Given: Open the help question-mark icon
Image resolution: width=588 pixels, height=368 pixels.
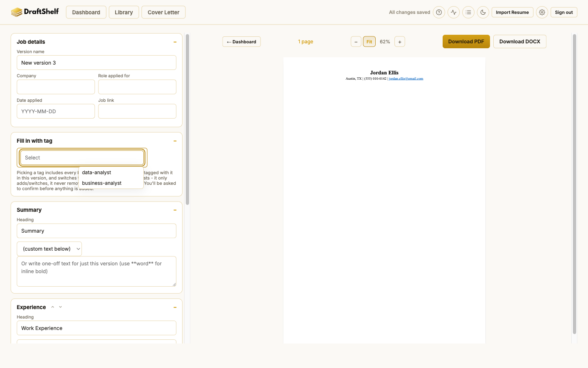Looking at the screenshot, I should (439, 12).
